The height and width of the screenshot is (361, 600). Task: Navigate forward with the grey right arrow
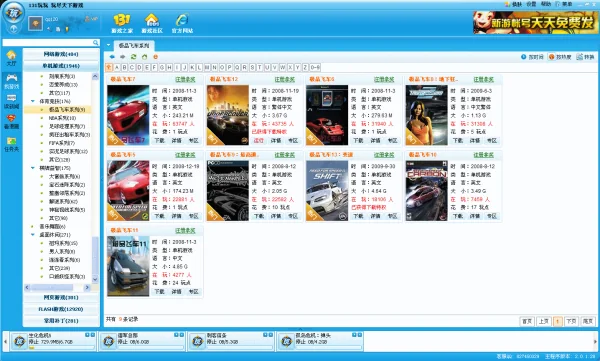pyautogui.click(x=122, y=57)
